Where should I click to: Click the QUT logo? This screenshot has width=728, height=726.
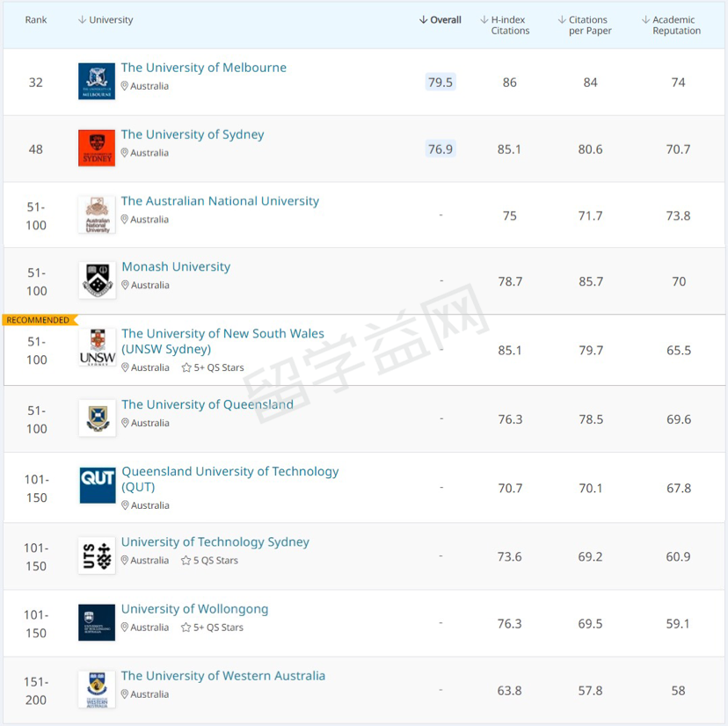98,485
